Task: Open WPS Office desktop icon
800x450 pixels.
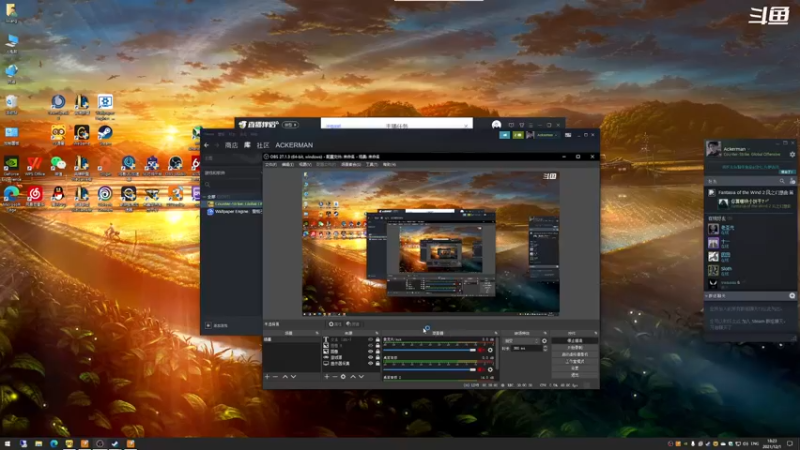Action: (x=35, y=165)
